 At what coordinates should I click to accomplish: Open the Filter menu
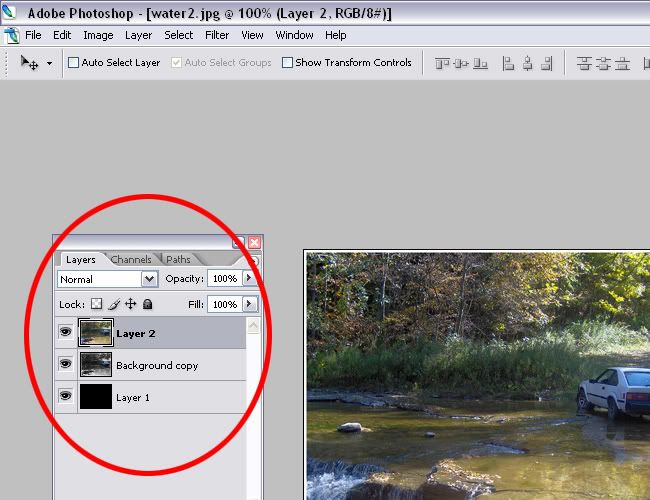click(217, 35)
